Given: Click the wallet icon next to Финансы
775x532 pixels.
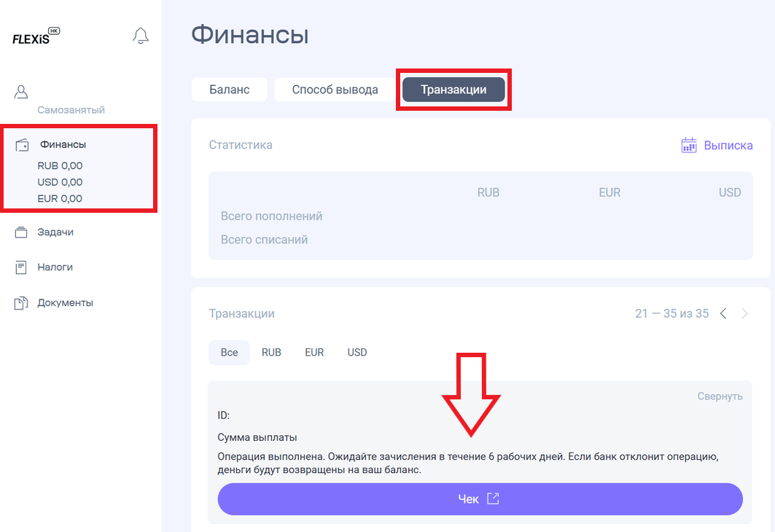Looking at the screenshot, I should (x=23, y=145).
